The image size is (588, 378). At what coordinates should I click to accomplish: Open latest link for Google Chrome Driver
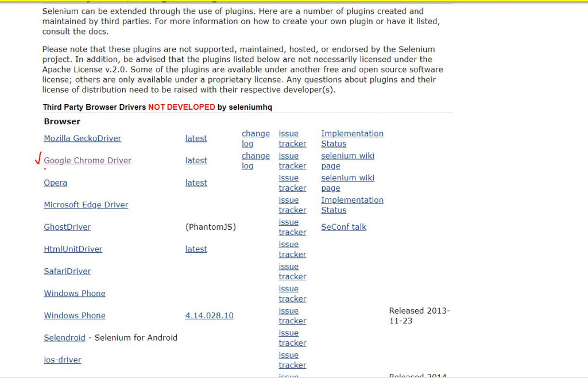pyautogui.click(x=196, y=160)
